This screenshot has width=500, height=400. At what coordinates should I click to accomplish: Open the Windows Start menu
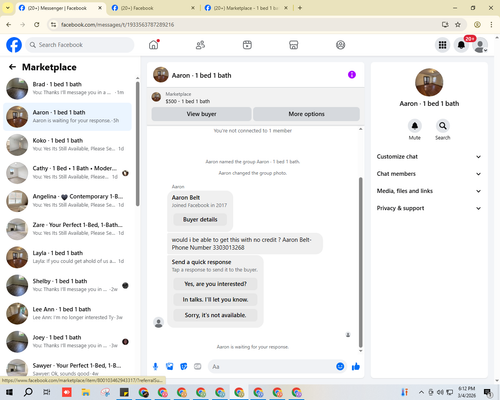tap(9, 392)
